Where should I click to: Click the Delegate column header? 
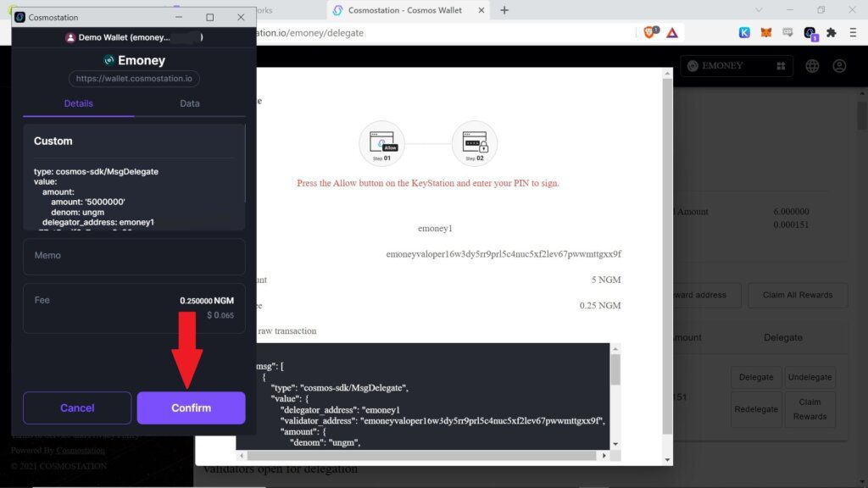click(x=782, y=337)
